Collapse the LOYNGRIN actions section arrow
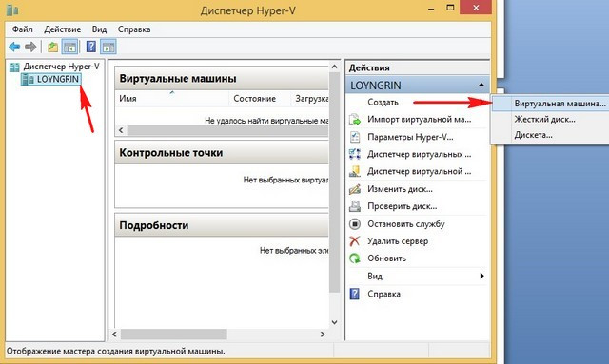Viewport: 609px width, 364px height. [x=481, y=85]
